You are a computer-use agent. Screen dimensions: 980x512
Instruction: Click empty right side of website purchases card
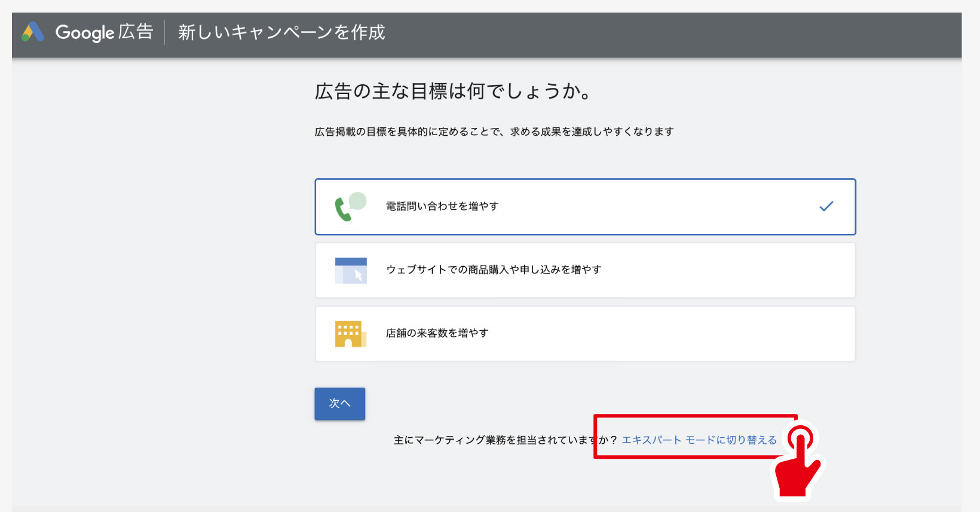click(x=747, y=270)
